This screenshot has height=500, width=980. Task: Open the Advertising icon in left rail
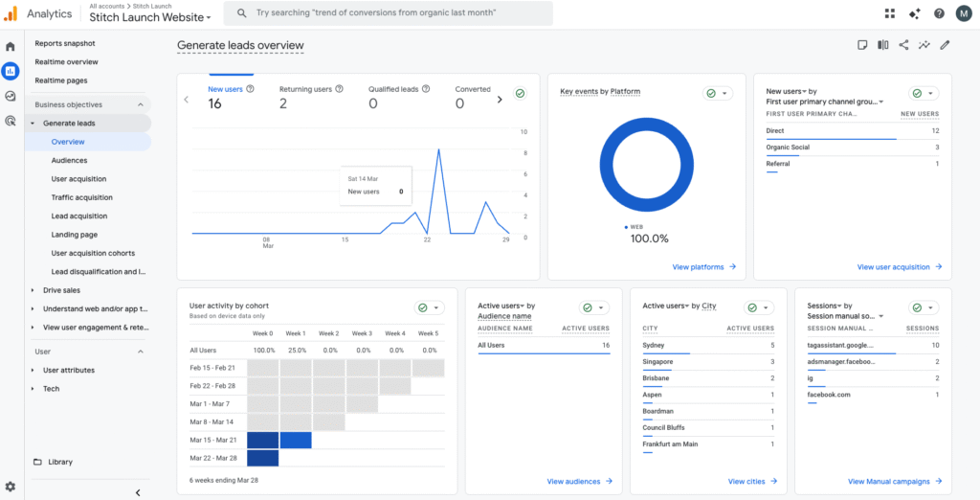(11, 121)
